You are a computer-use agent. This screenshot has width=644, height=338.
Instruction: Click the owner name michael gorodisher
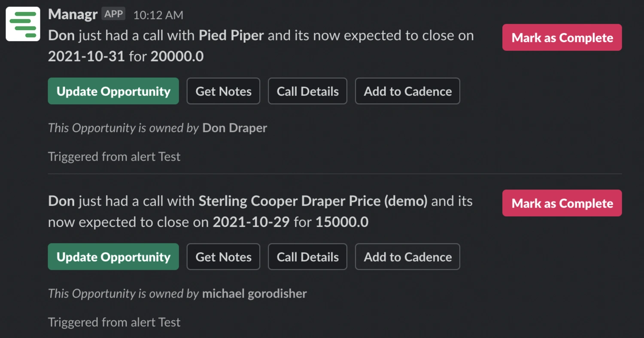(x=254, y=294)
